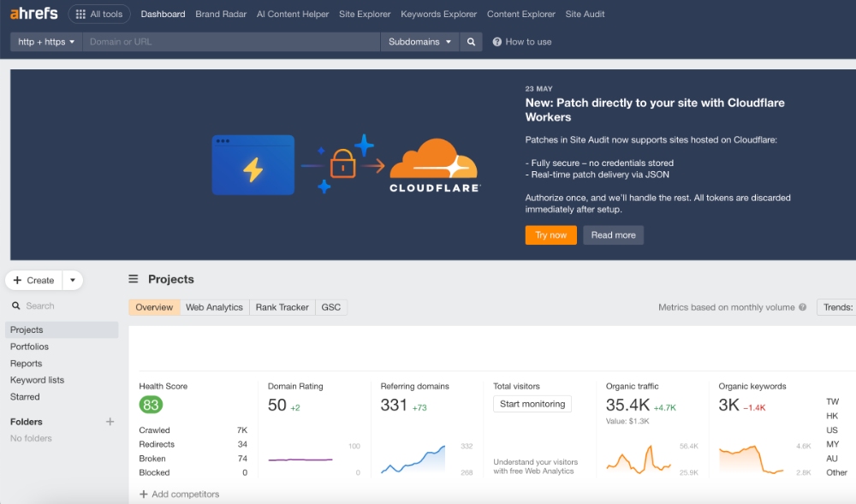Viewport: 856px width, 504px height.
Task: Click the Referring domains value 331
Action: [394, 405]
